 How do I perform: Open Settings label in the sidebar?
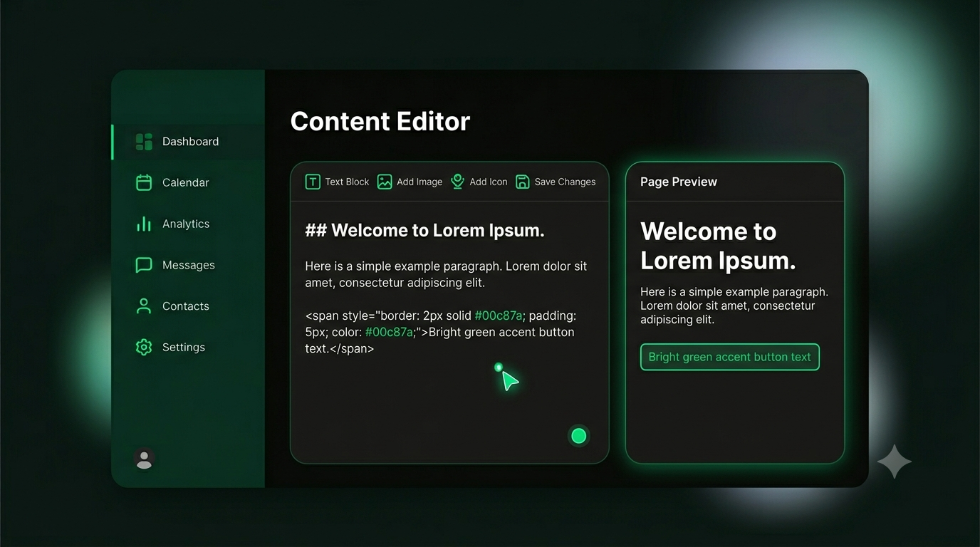tap(184, 348)
